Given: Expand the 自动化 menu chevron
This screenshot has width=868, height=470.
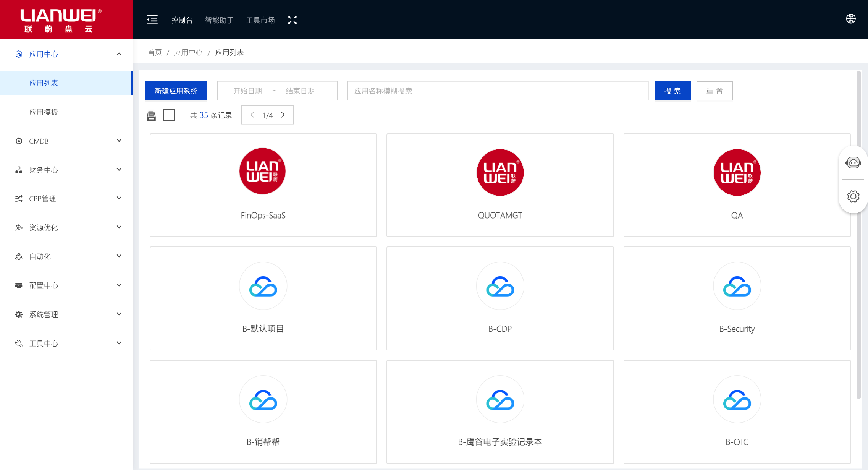Looking at the screenshot, I should pos(119,256).
